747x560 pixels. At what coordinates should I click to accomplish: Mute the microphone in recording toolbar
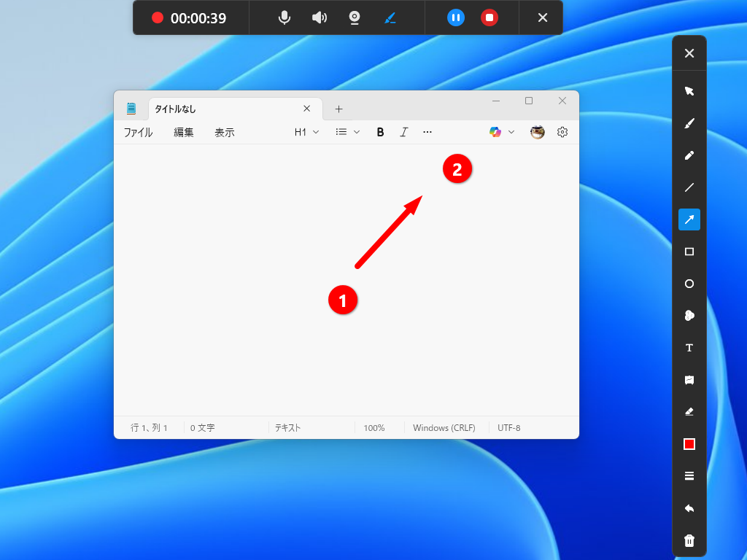point(284,17)
